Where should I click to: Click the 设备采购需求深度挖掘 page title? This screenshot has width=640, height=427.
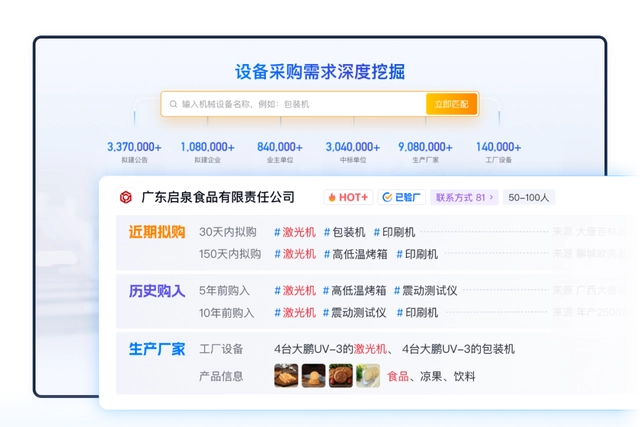[x=320, y=72]
